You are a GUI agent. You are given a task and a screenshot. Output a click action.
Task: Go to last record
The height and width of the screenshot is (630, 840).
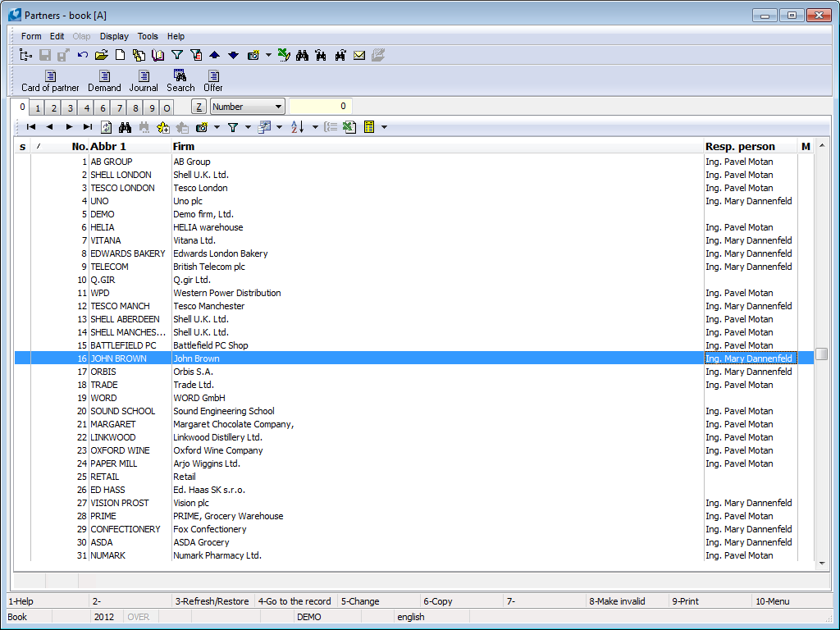[x=87, y=127]
